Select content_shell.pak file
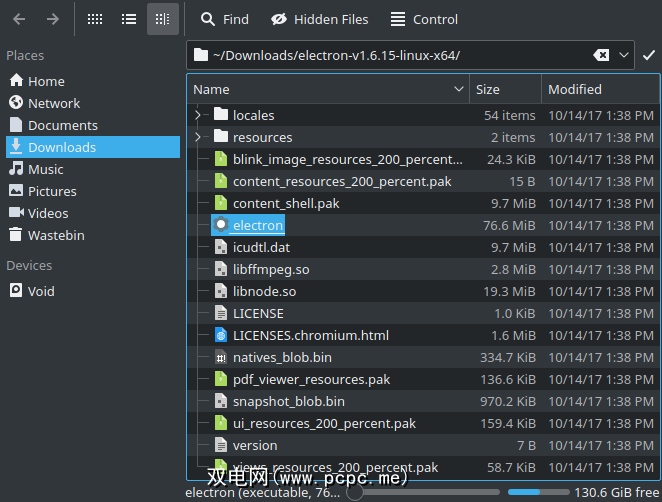The width and height of the screenshot is (662, 502). 286,204
